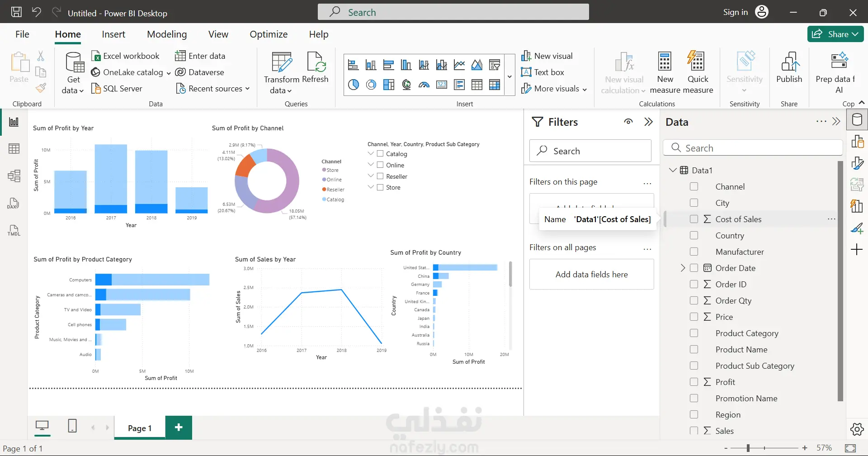Switch to the Modeling ribbon tab
This screenshot has height=456, width=868.
(167, 34)
